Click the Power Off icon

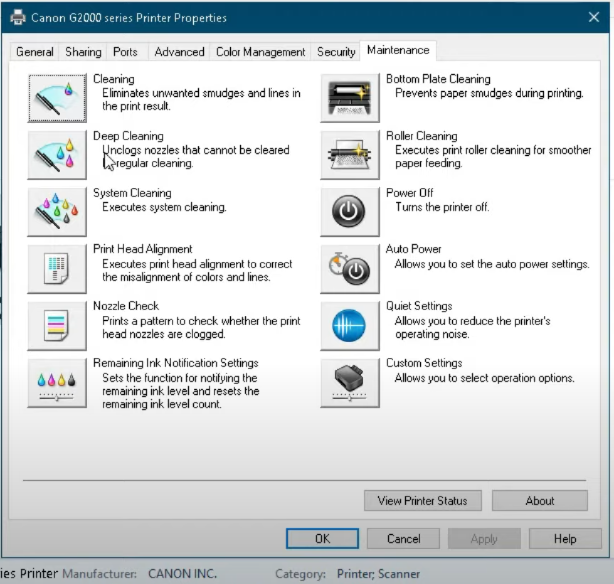click(350, 212)
